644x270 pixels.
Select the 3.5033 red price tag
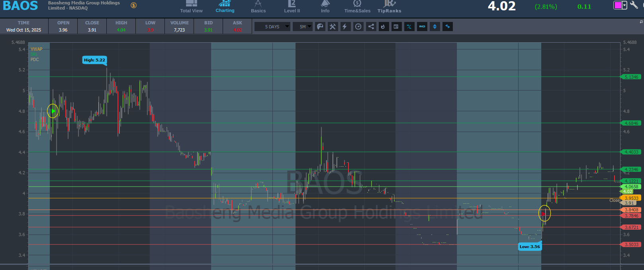click(x=631, y=244)
